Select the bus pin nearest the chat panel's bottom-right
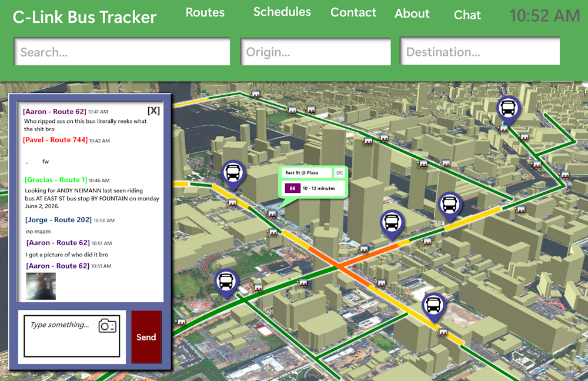The height and width of the screenshot is (381, 588). 226,282
